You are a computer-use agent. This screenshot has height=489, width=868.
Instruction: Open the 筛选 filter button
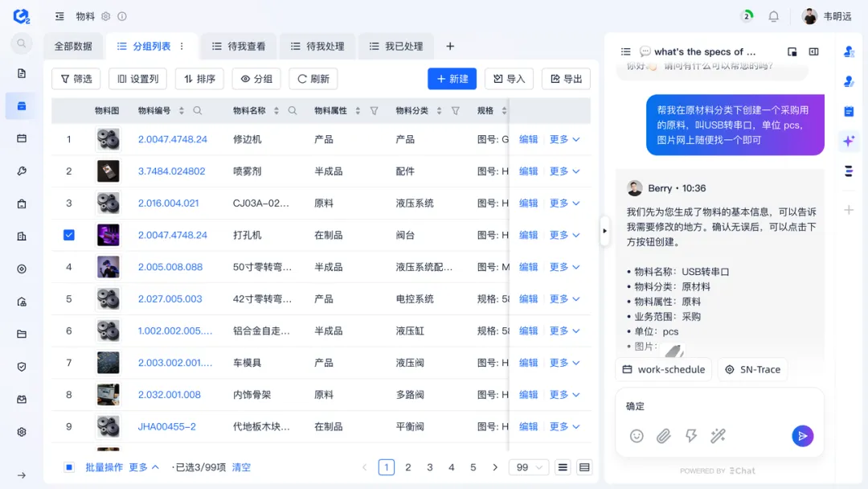[76, 79]
